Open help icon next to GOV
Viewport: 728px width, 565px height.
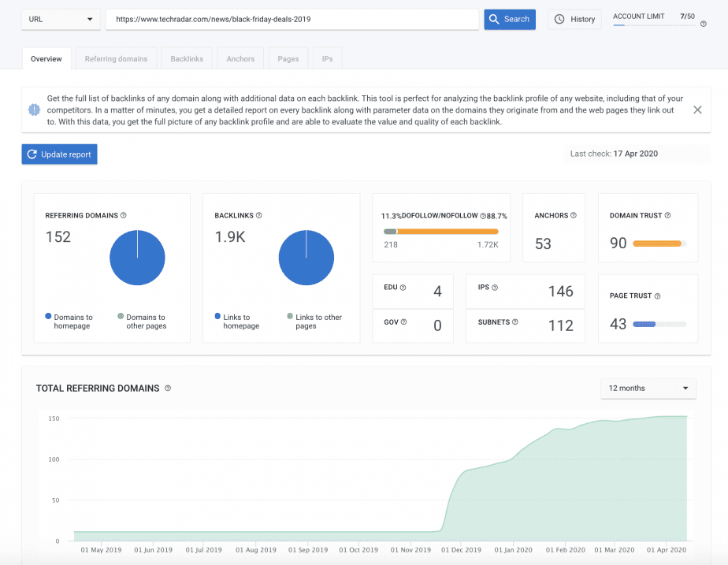tap(404, 322)
